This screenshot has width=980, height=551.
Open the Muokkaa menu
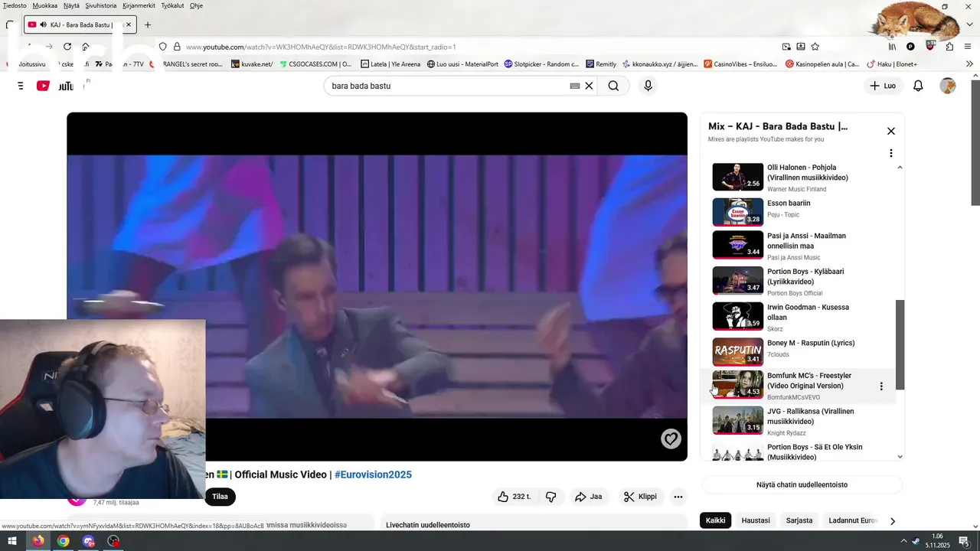44,5
